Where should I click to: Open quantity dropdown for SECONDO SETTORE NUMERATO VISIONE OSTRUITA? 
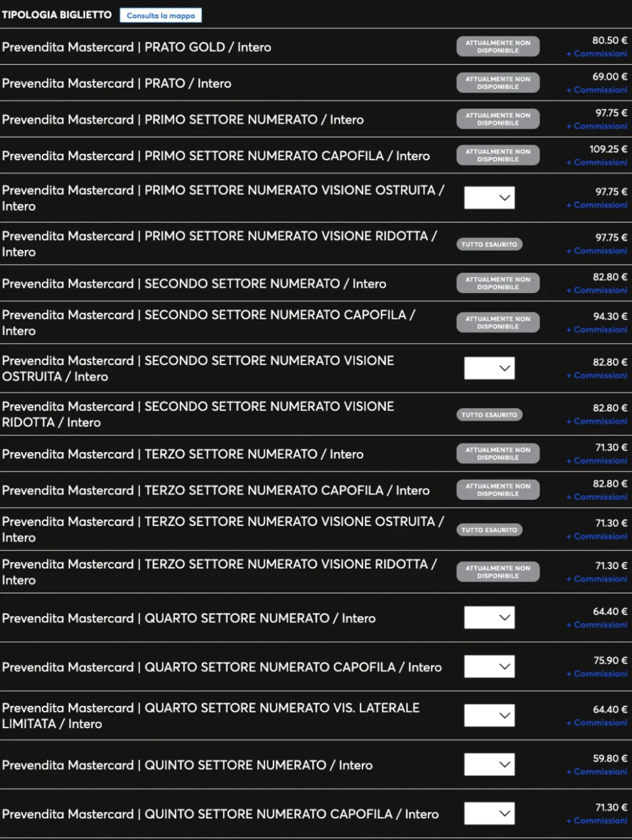point(489,368)
